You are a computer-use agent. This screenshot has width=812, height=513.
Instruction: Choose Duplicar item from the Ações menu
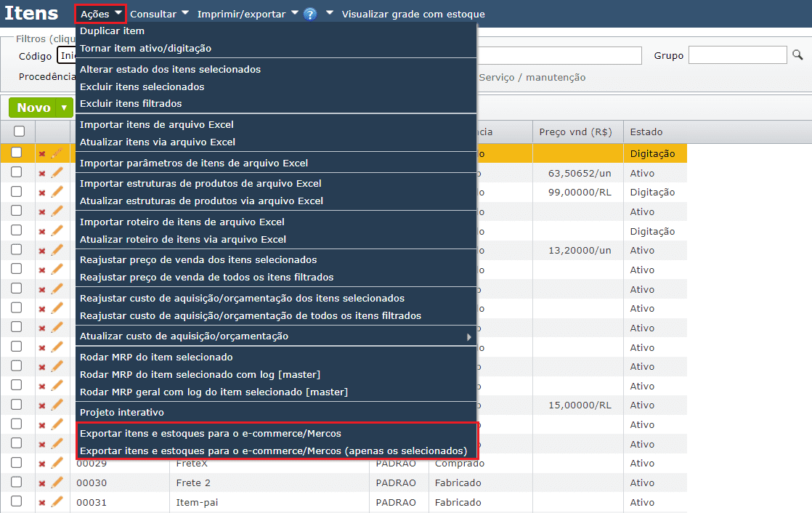(112, 31)
